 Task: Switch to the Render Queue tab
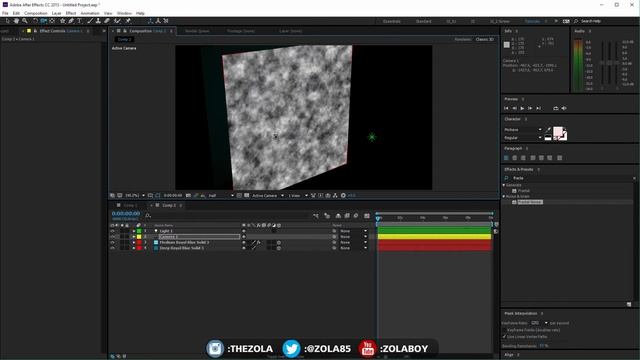click(197, 31)
